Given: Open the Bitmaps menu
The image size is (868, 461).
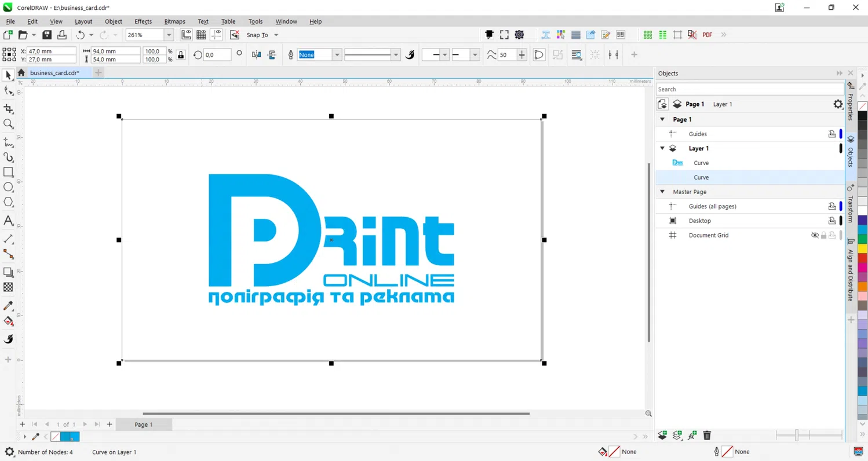Looking at the screenshot, I should coord(174,21).
